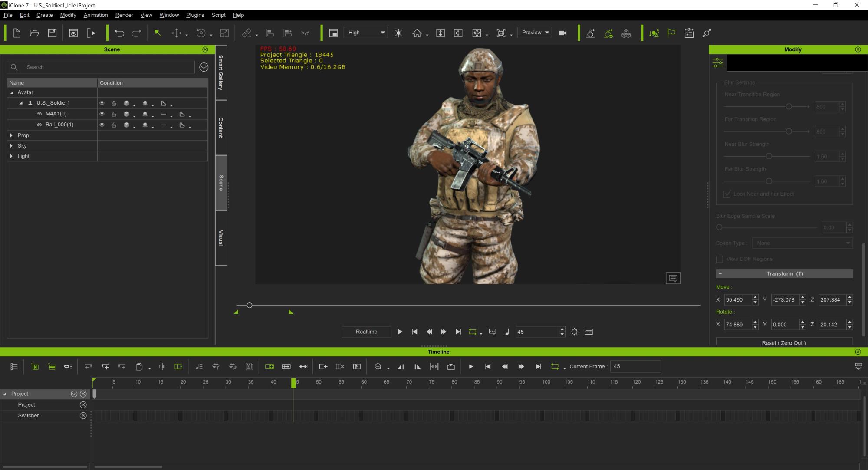Click the timeline Current Frame field
This screenshot has width=868, height=470.
tap(635, 367)
